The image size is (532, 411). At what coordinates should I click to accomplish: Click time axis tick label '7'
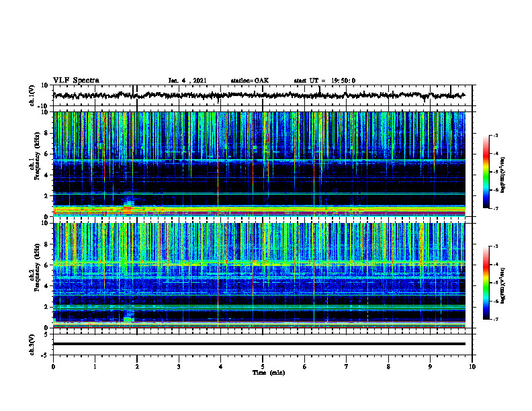coord(347,367)
